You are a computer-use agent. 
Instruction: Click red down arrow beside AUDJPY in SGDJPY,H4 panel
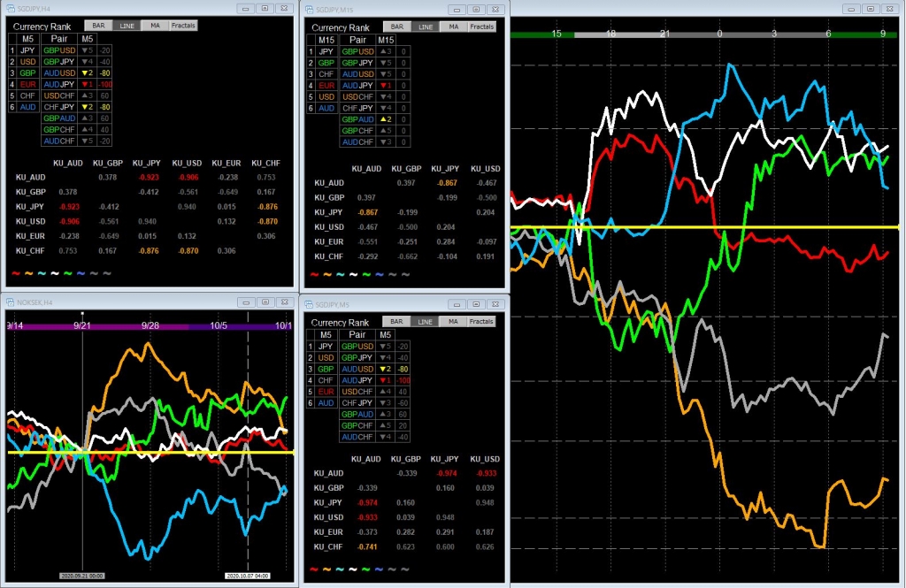(x=83, y=84)
